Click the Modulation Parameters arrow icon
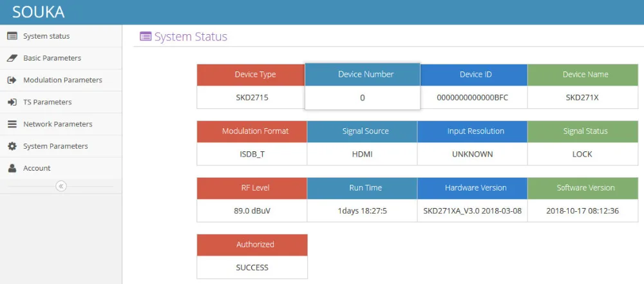This screenshot has width=644, height=284. coord(12,80)
